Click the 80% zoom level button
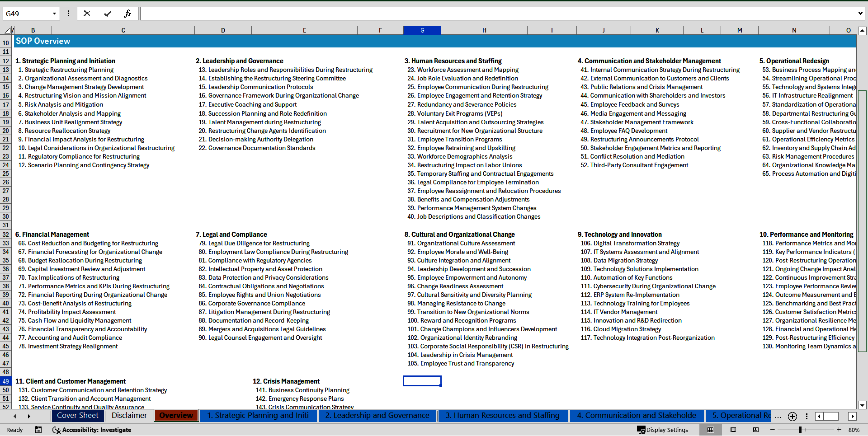The width and height of the screenshot is (868, 436). click(x=854, y=430)
